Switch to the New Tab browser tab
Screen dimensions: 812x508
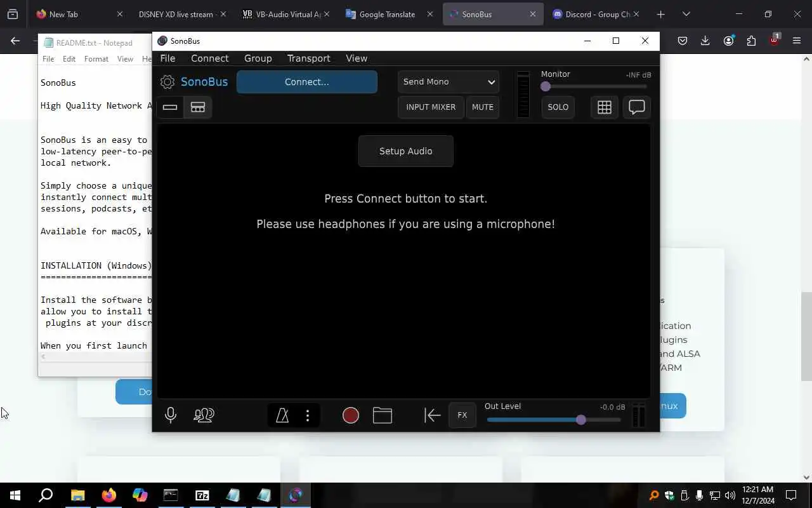[77, 14]
